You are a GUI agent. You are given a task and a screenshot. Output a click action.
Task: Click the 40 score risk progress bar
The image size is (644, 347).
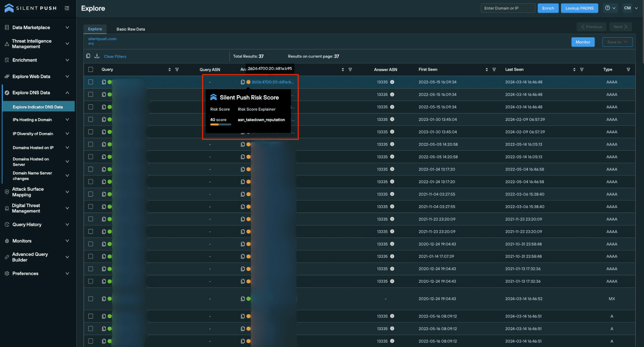coord(220,125)
